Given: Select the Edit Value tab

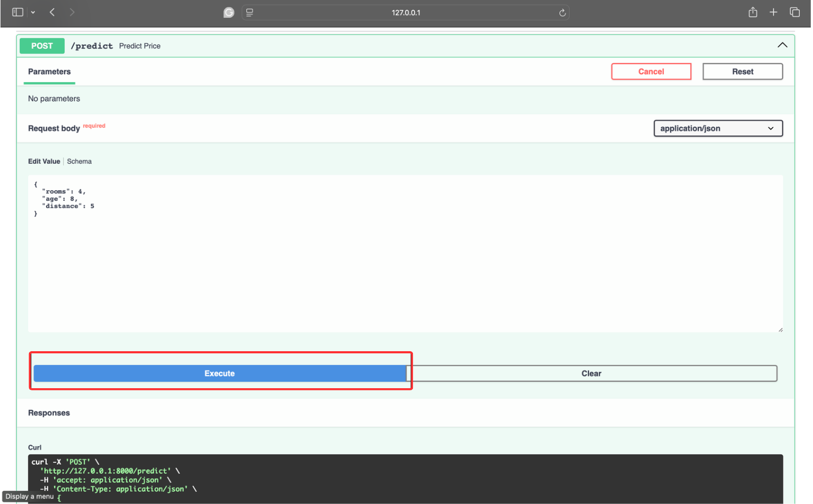Looking at the screenshot, I should click(43, 161).
